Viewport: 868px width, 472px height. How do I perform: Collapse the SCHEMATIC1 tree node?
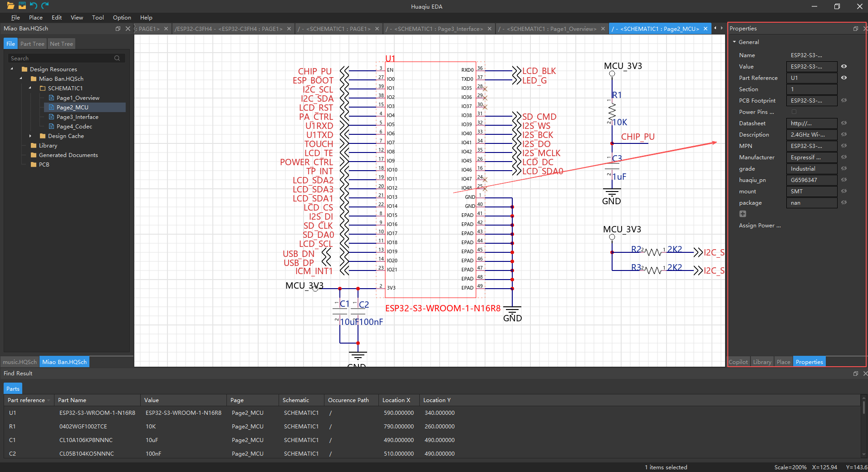tap(30, 88)
